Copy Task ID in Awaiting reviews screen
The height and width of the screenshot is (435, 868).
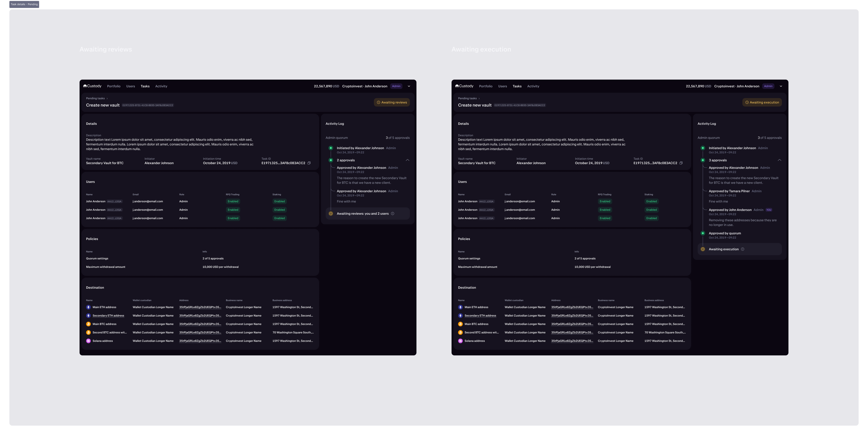click(x=309, y=163)
